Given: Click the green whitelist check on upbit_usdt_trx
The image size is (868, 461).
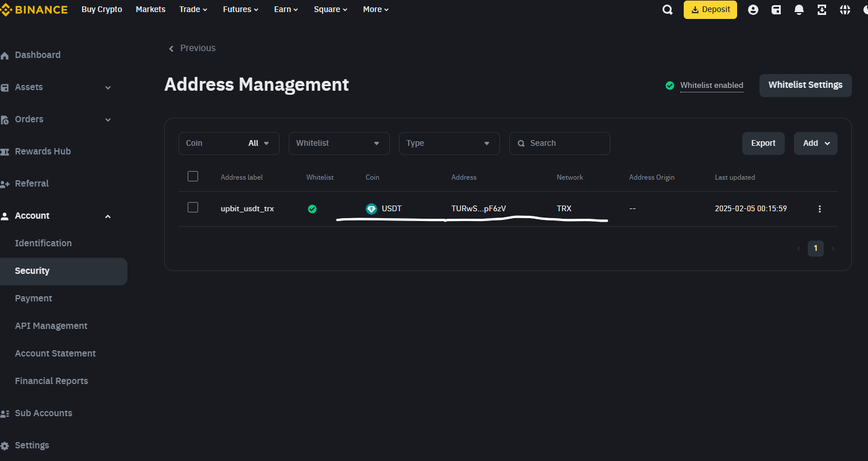Looking at the screenshot, I should 312,209.
